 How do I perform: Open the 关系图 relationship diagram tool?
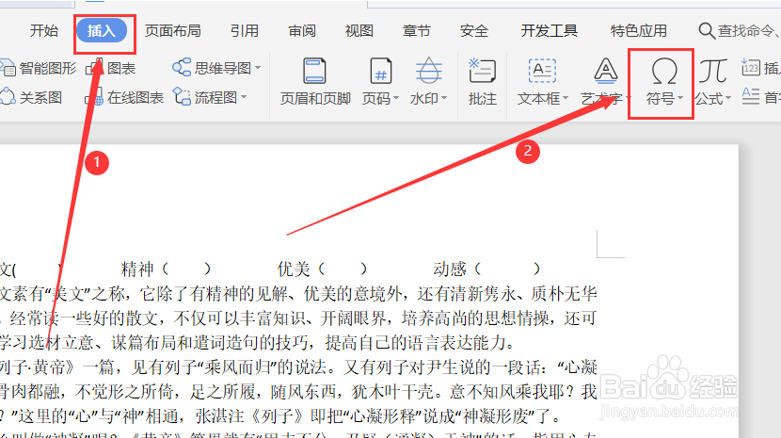[x=31, y=97]
